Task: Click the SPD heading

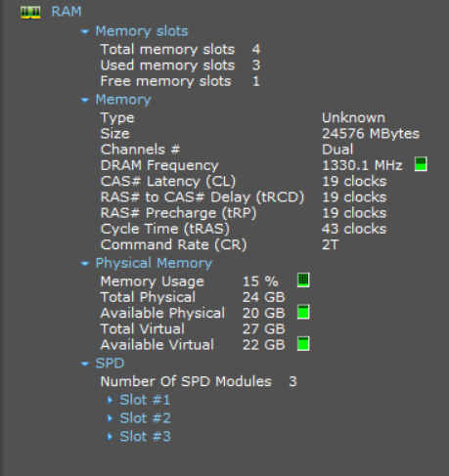Action: click(x=110, y=364)
